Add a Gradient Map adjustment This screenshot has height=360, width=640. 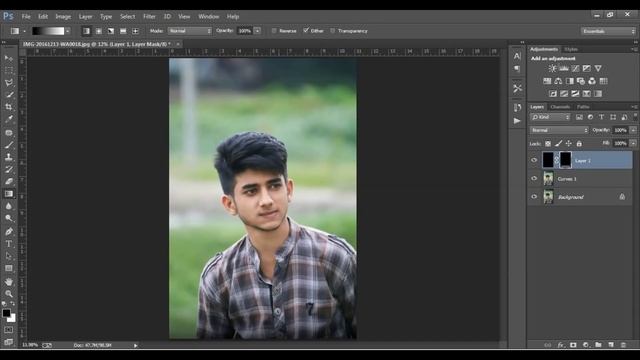598,94
